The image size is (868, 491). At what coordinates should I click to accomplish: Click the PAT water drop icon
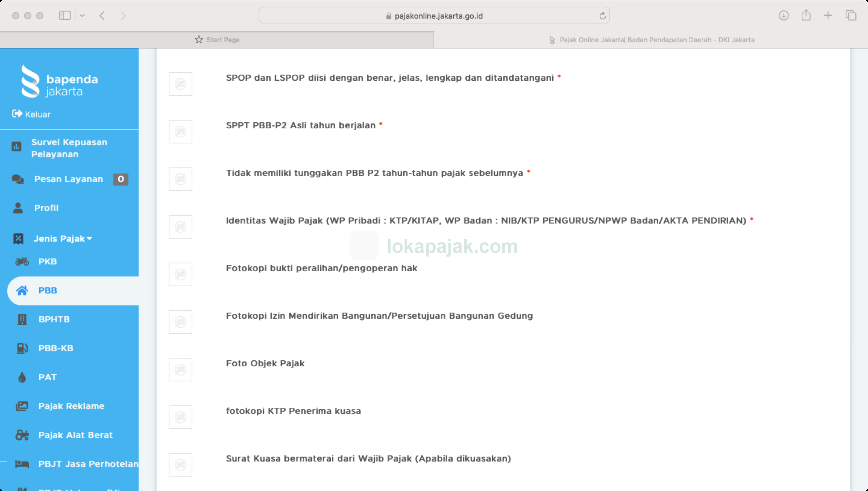pos(22,377)
